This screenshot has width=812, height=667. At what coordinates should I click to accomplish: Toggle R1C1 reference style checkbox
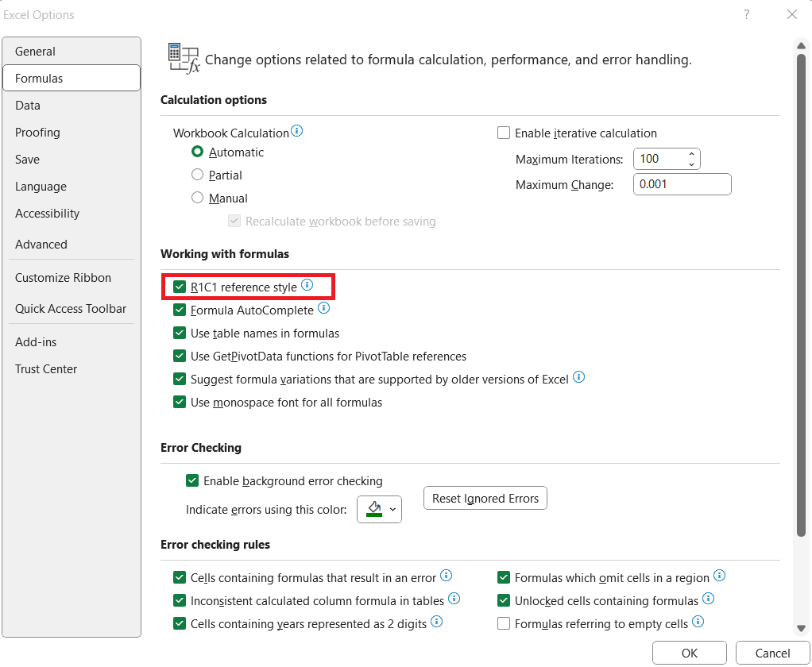point(180,287)
